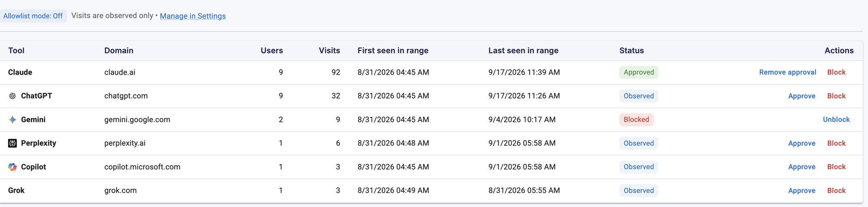Click the ChatGPT logo icon
Viewport: 868px width, 207px height.
(13, 96)
